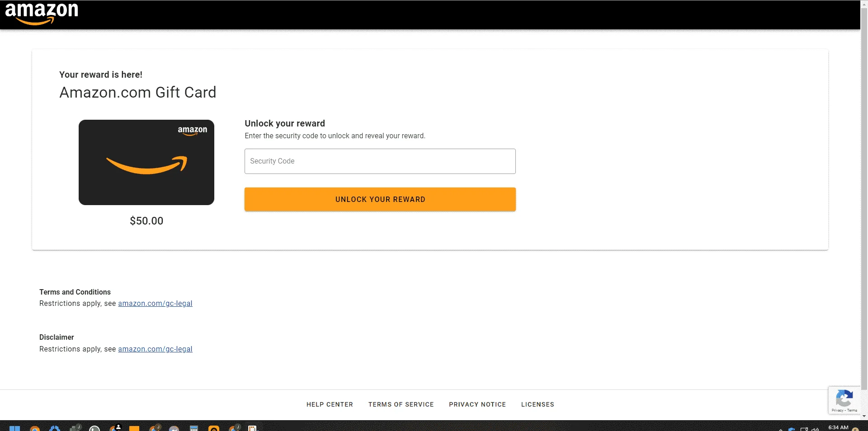This screenshot has width=868, height=431.
Task: Click the 6:34 AM clock in the taskbar
Action: (x=838, y=427)
